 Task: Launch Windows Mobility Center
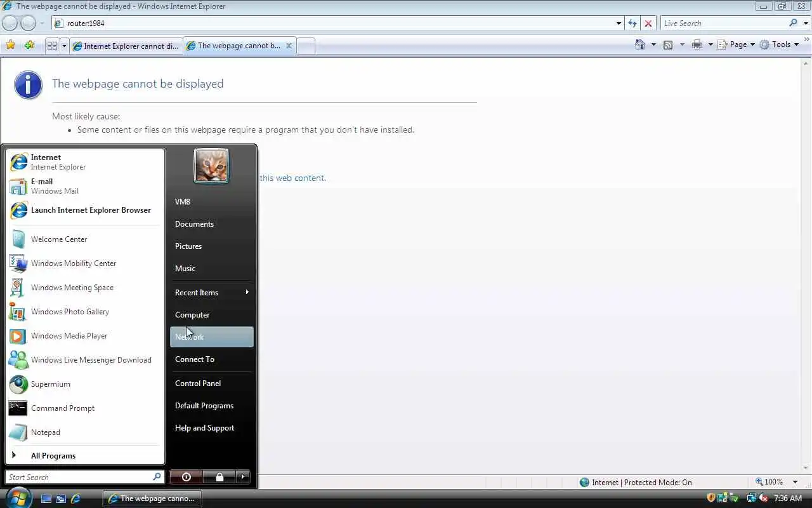pyautogui.click(x=85, y=264)
